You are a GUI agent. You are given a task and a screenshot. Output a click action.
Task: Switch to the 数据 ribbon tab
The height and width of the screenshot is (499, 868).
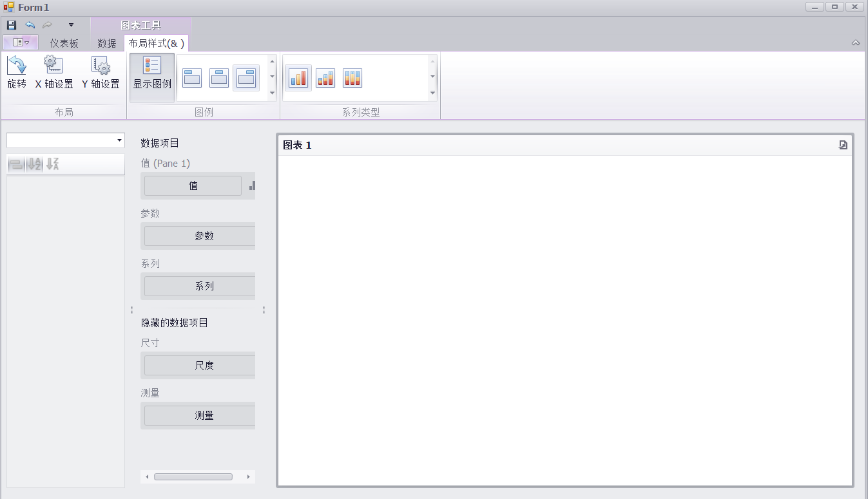[106, 43]
